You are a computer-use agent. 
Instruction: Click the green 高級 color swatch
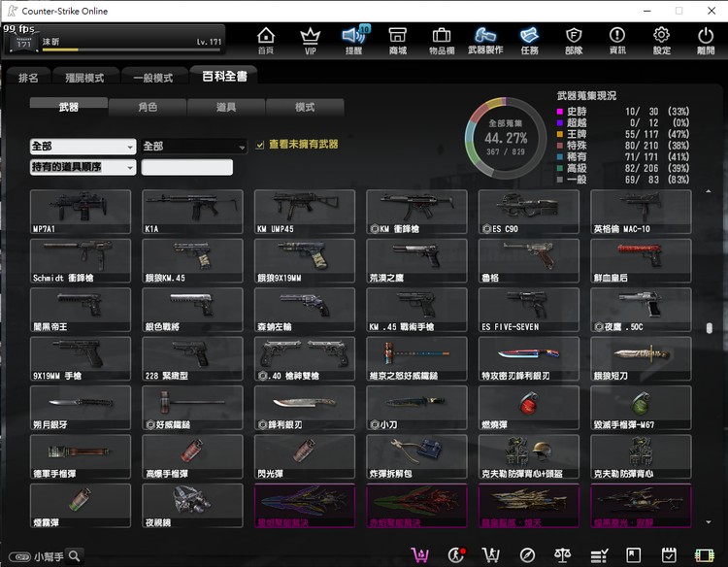[560, 168]
